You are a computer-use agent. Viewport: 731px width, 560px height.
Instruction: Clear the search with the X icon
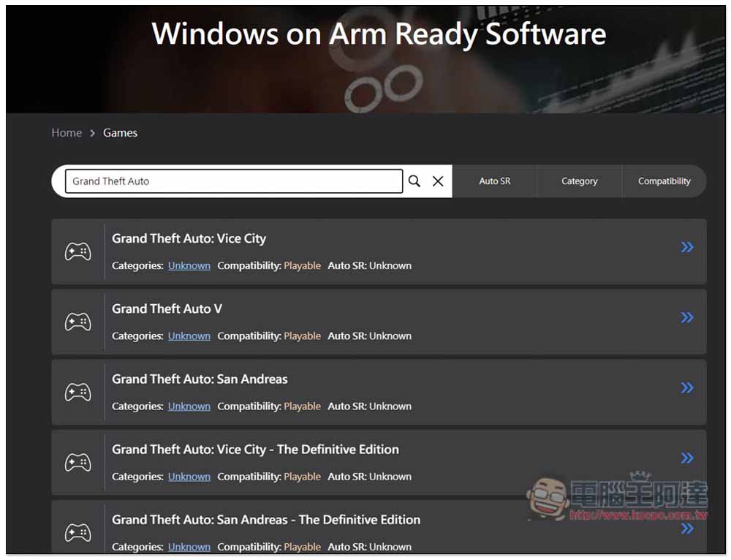coord(438,181)
